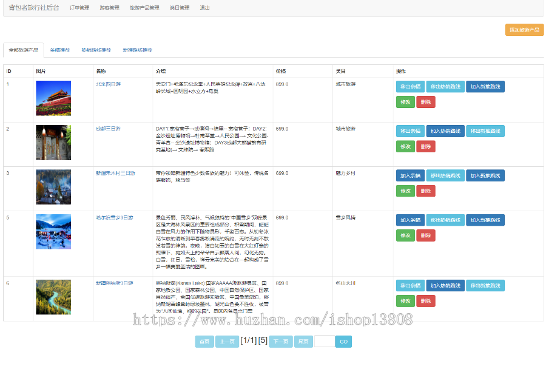
Task: Click the 背包者旅行社后台 site title
Action: (x=34, y=8)
